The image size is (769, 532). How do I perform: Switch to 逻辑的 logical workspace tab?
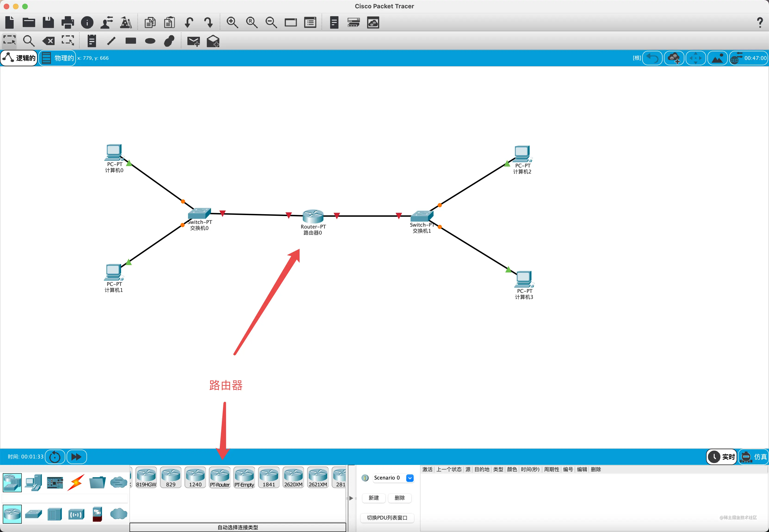click(x=19, y=58)
